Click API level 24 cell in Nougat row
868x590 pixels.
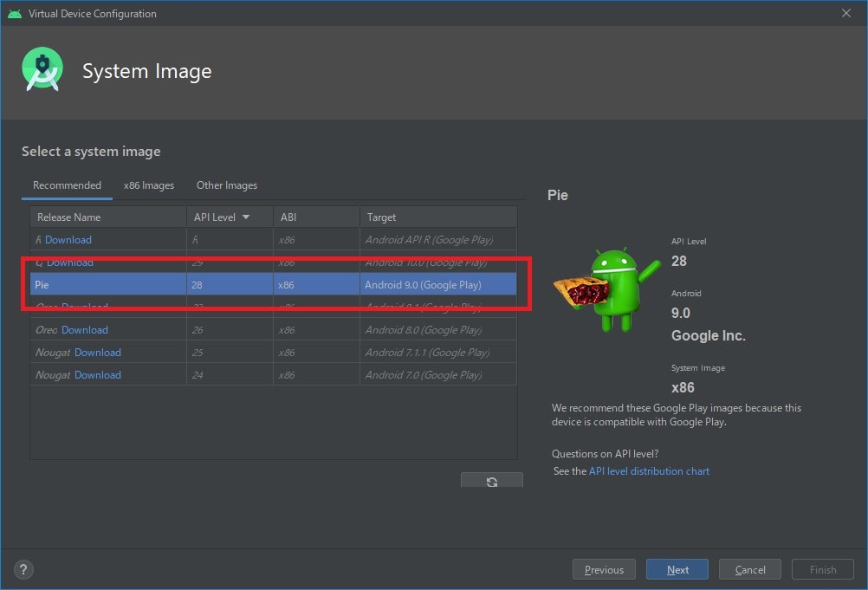(x=230, y=375)
